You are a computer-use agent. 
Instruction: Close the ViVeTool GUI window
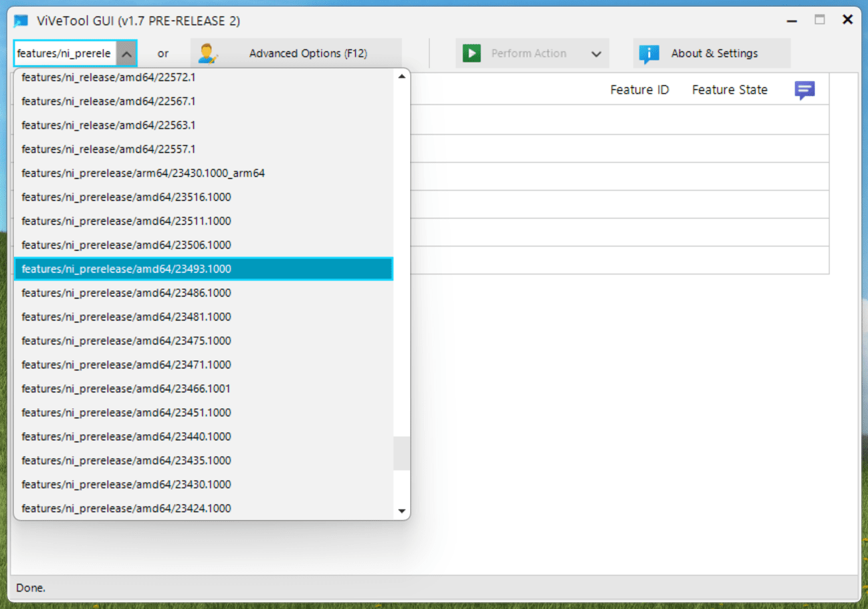point(847,20)
